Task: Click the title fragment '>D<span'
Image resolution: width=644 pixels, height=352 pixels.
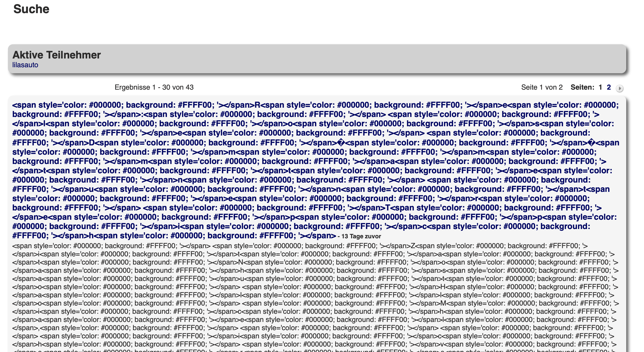Action: (92, 143)
